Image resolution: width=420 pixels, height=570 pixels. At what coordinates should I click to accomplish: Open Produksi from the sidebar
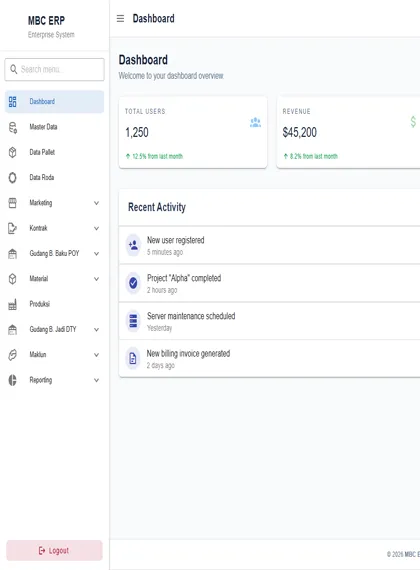click(x=55, y=304)
